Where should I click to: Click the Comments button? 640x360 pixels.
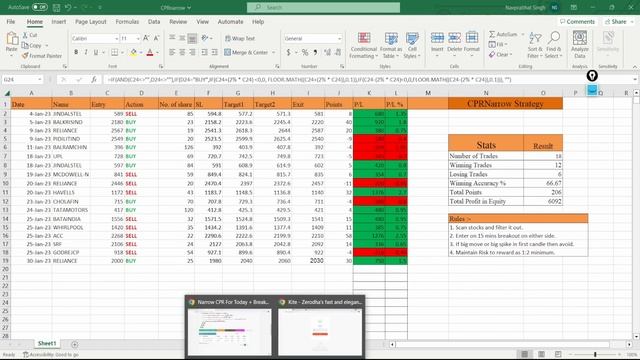[x=577, y=22]
